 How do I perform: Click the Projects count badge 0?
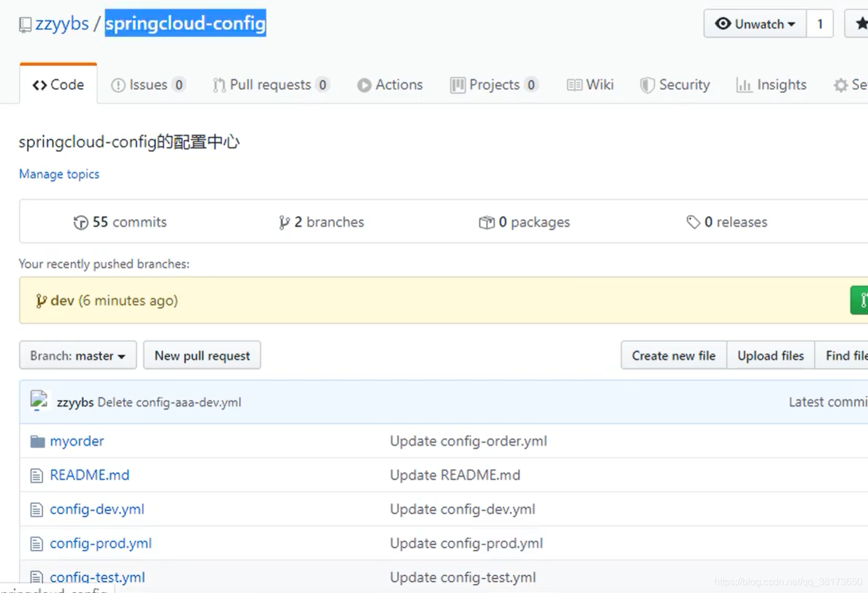click(531, 84)
